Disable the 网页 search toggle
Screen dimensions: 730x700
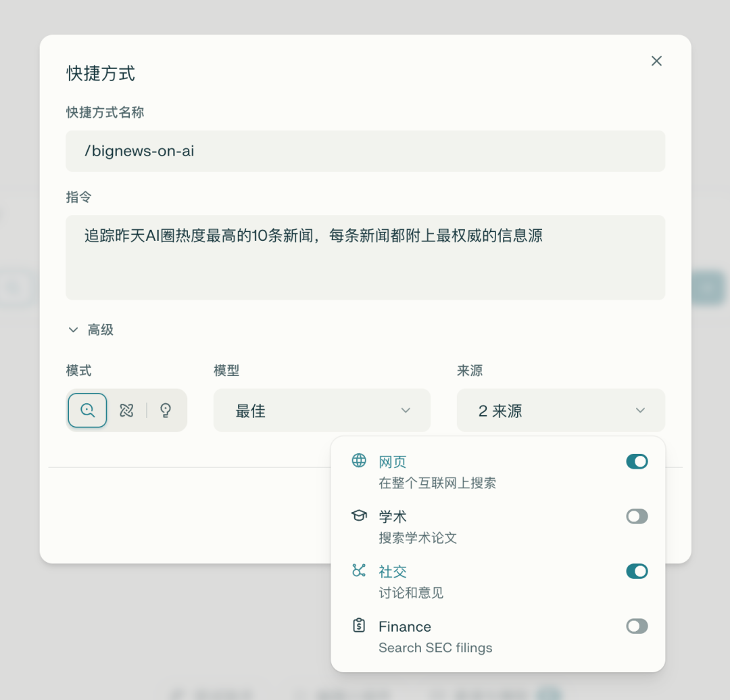[x=636, y=461]
